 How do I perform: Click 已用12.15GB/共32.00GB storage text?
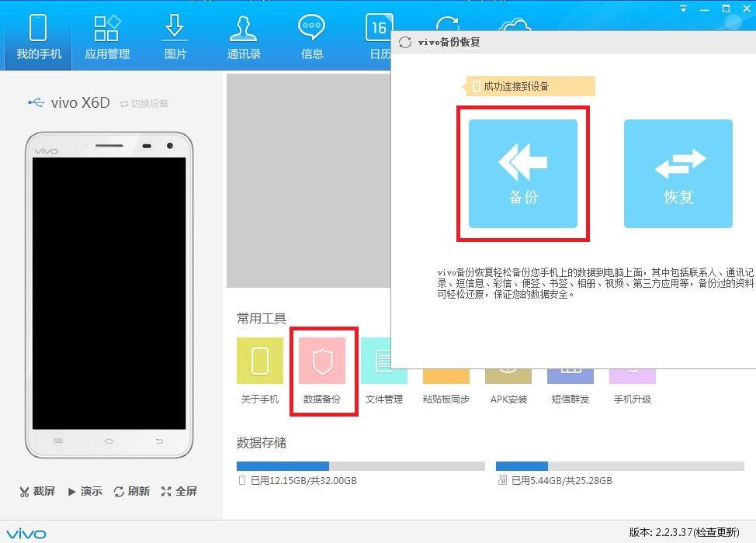[303, 480]
